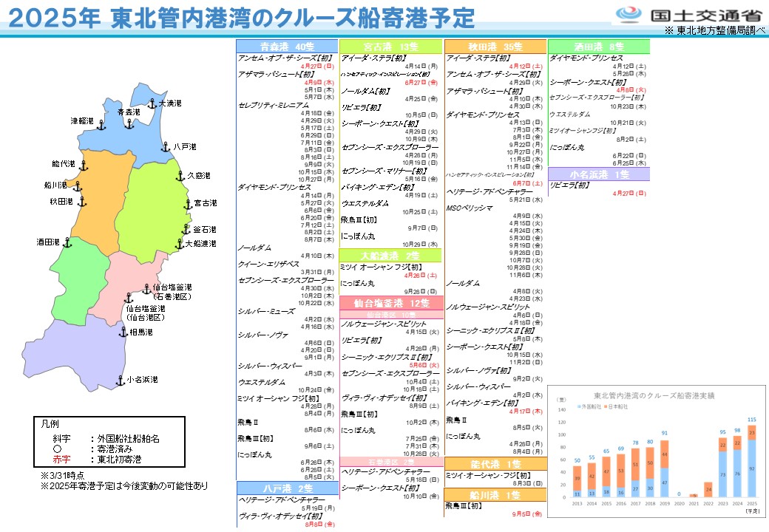769x532 pixels.
Task: Click ヘリテージ・アドベンチャラー under 八戸港
Action: [x=282, y=499]
